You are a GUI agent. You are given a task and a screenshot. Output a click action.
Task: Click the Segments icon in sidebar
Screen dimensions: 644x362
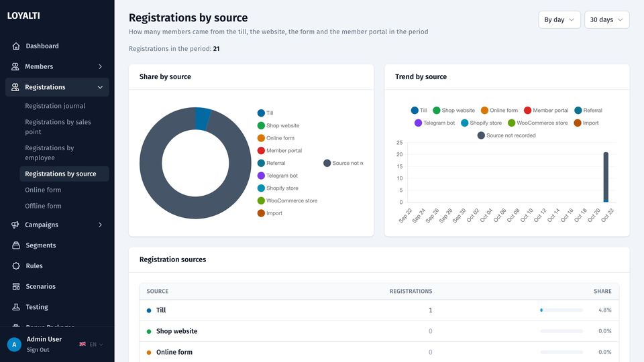[x=16, y=245]
